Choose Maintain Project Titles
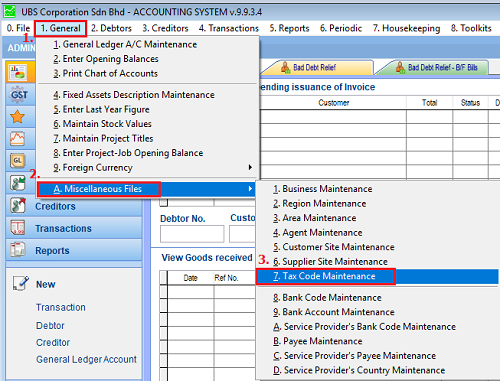Image resolution: width=500 pixels, height=381 pixels. point(148,138)
